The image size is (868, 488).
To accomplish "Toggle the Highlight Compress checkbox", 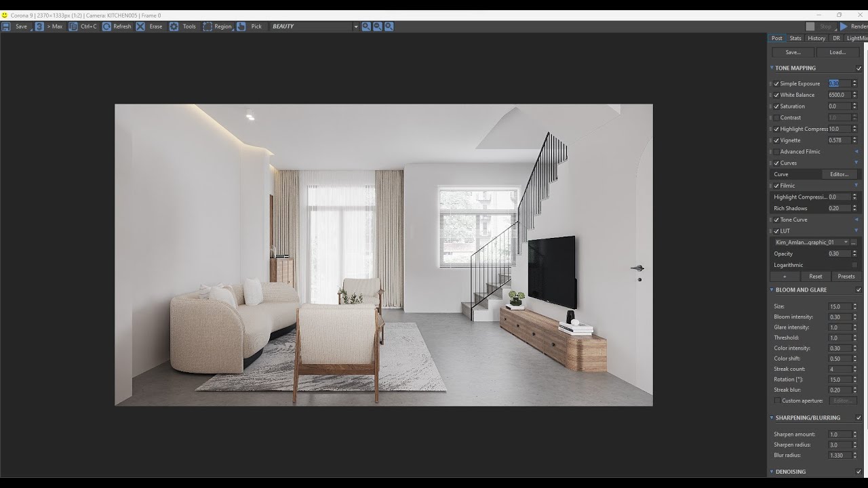I will [776, 129].
